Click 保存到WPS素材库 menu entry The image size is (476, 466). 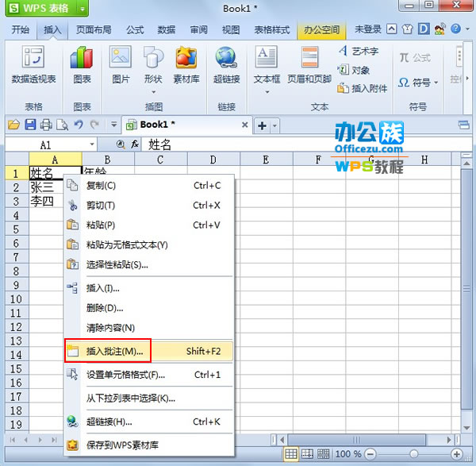point(149,445)
